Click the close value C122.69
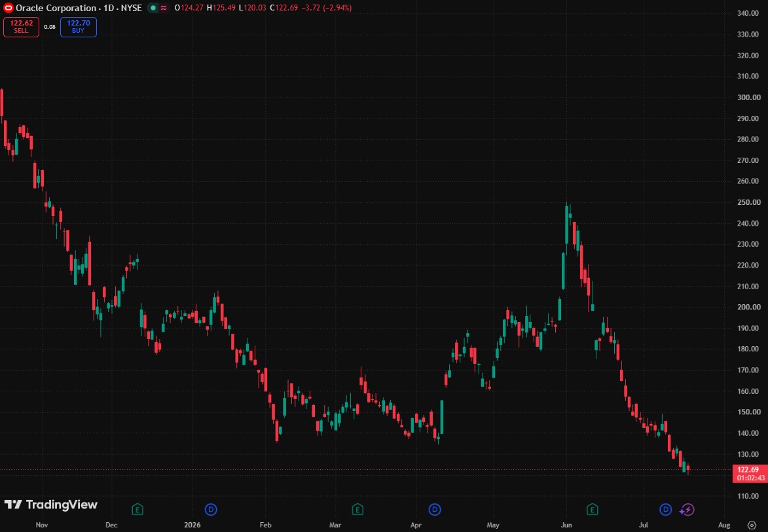 283,8
